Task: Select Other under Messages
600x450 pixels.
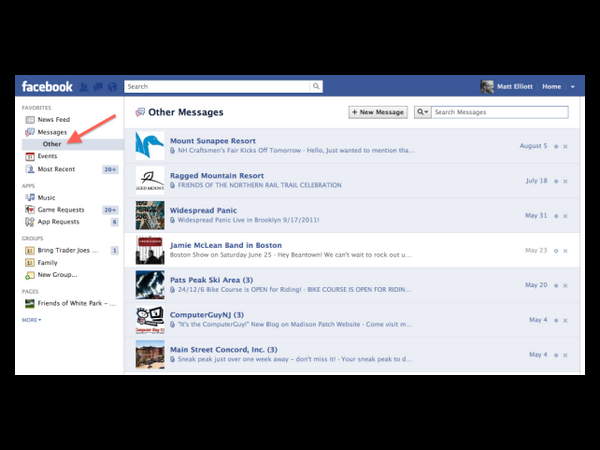Action: tap(52, 144)
